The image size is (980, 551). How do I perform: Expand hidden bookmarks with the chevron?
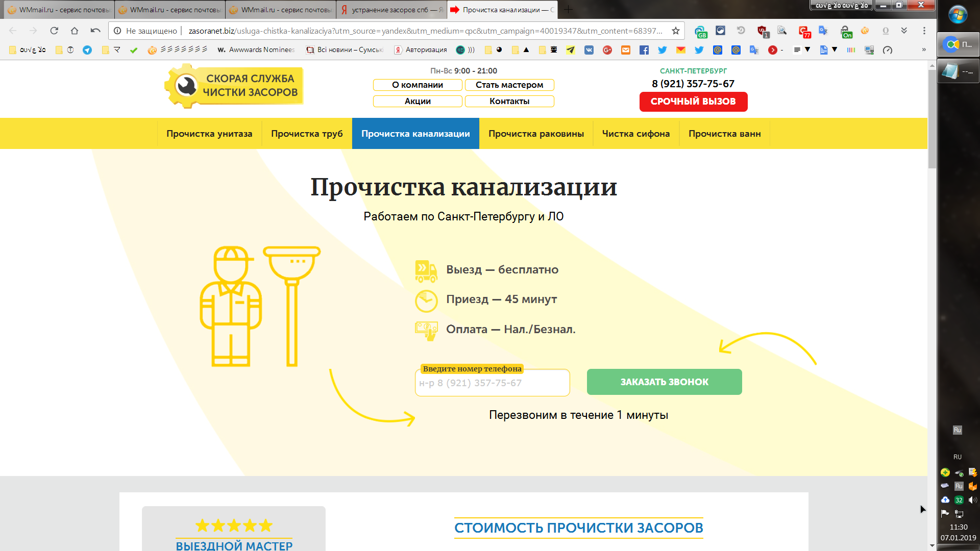click(923, 50)
